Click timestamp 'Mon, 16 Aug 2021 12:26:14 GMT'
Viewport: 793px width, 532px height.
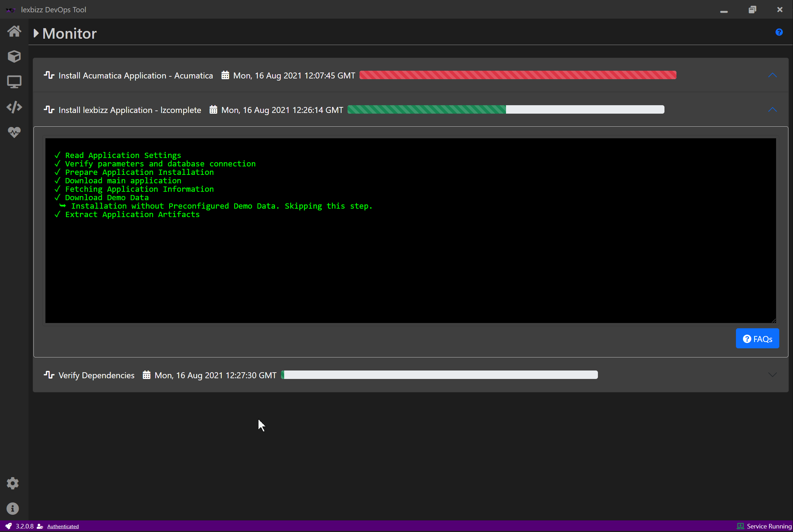point(282,110)
